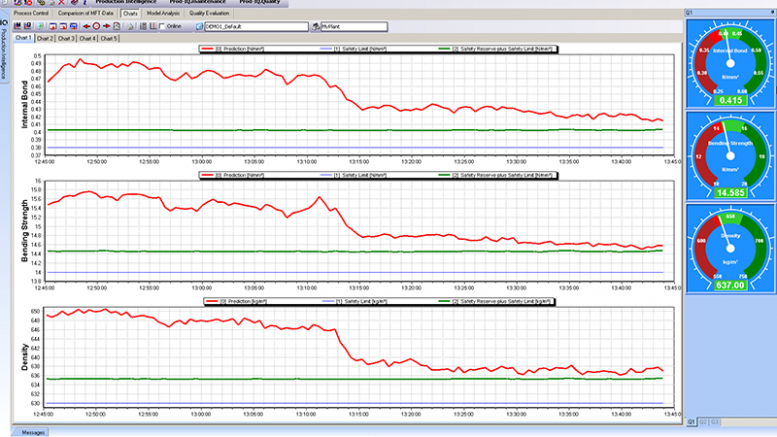Open the Model Analysis tab
The height and width of the screenshot is (437, 777).
click(163, 13)
